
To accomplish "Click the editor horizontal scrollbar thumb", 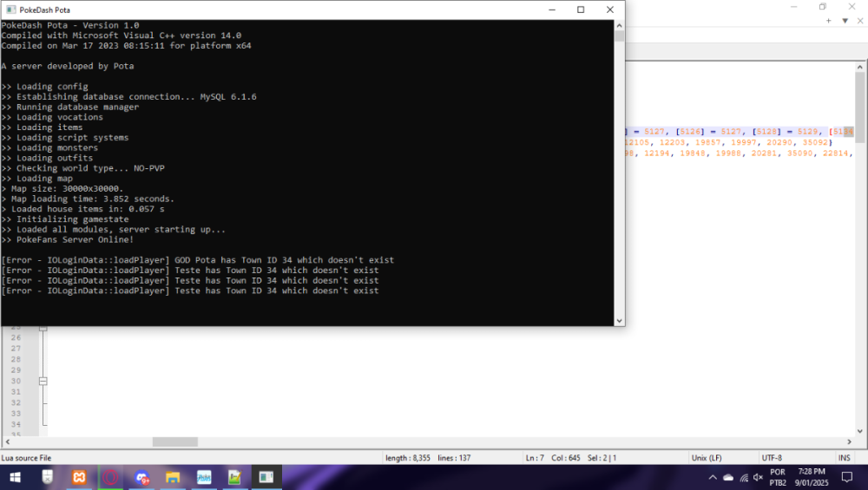I will [174, 441].
